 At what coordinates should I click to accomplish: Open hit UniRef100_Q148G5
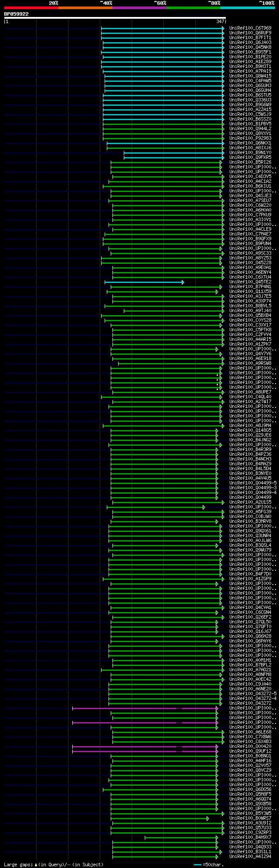[x=250, y=430]
